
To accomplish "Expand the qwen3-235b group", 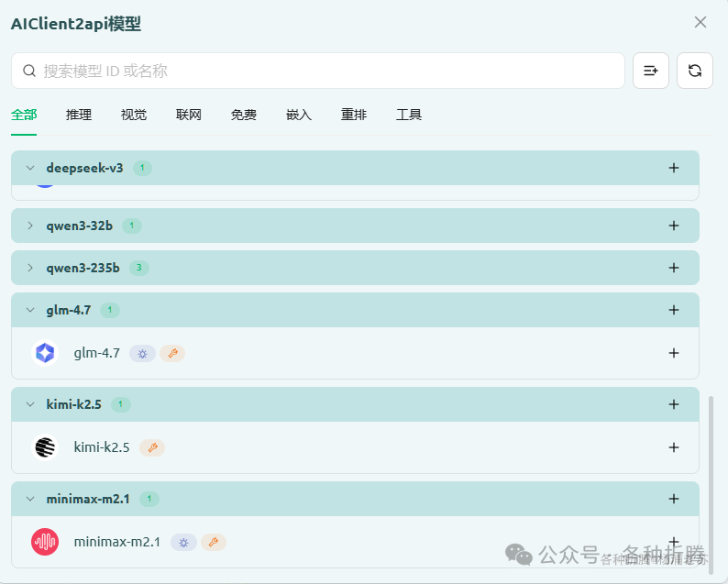I will 30,268.
